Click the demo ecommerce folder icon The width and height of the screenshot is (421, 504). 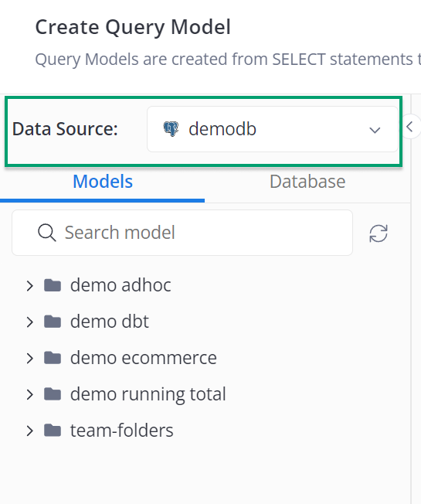(53, 358)
